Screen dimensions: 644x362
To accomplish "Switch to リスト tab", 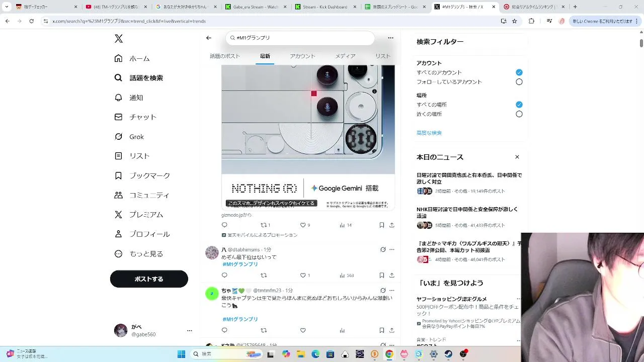I will point(383,56).
